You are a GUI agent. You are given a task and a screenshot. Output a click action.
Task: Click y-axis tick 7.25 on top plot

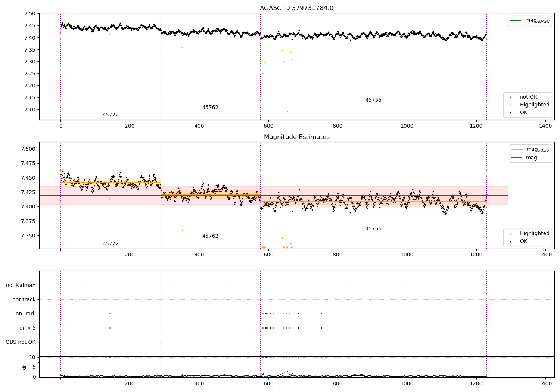point(29,74)
